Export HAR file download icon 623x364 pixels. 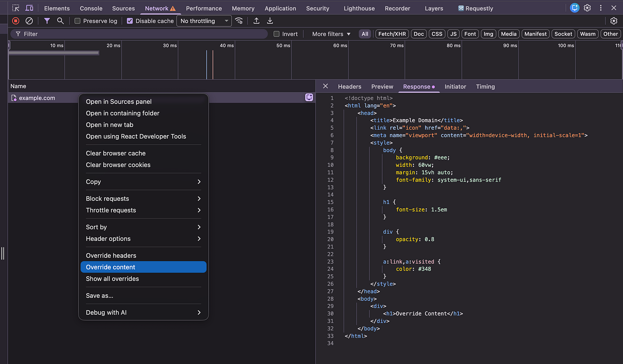[x=270, y=21]
